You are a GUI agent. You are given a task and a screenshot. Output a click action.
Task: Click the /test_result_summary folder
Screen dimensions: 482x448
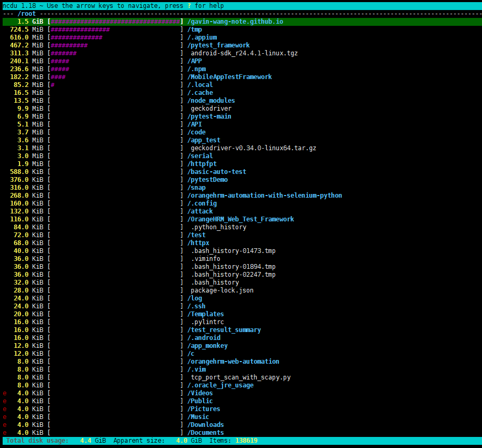point(224,330)
